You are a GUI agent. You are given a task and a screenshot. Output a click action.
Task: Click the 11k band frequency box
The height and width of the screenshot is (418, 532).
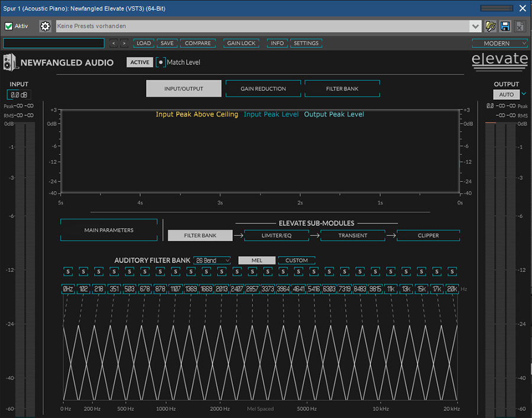click(391, 289)
